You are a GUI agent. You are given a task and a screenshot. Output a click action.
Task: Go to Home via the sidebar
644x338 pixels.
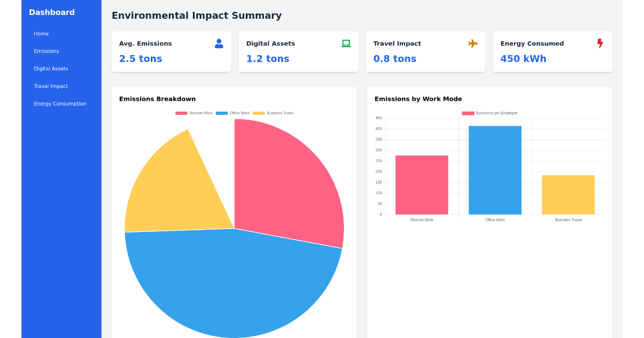[x=41, y=33]
